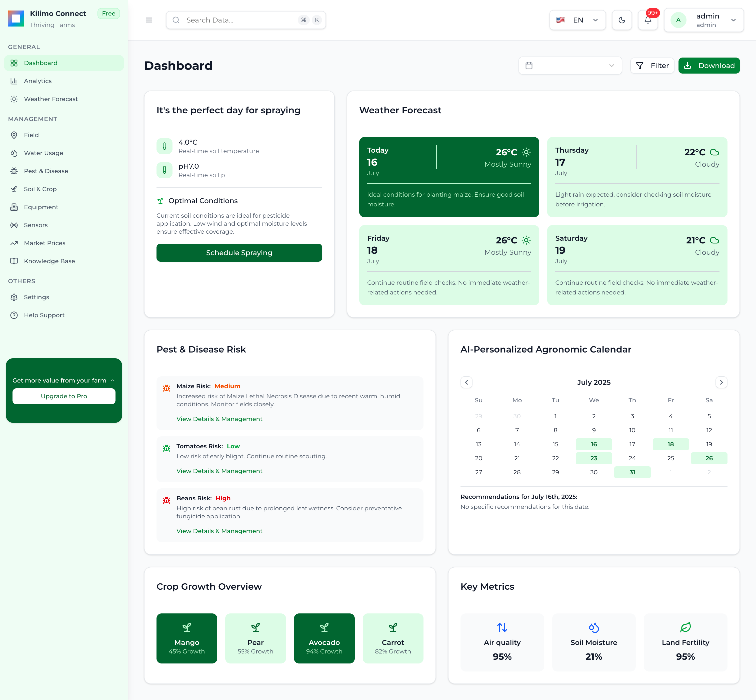This screenshot has height=700, width=756.
Task: Expand the date range picker dropdown
Action: [570, 66]
